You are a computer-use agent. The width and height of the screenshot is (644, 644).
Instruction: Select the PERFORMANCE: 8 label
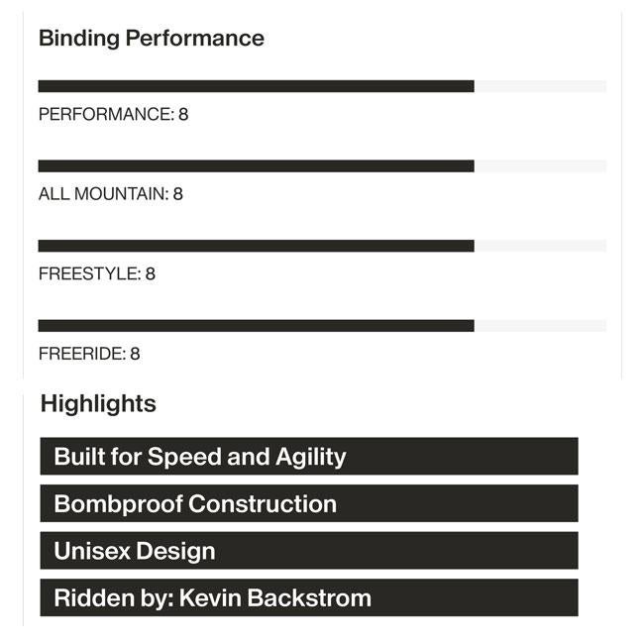[x=113, y=114]
